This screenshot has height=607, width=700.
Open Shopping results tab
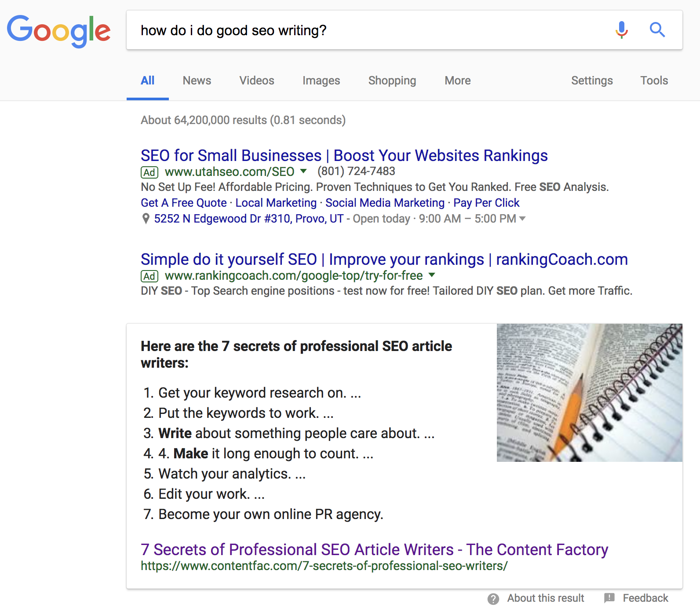coord(392,80)
